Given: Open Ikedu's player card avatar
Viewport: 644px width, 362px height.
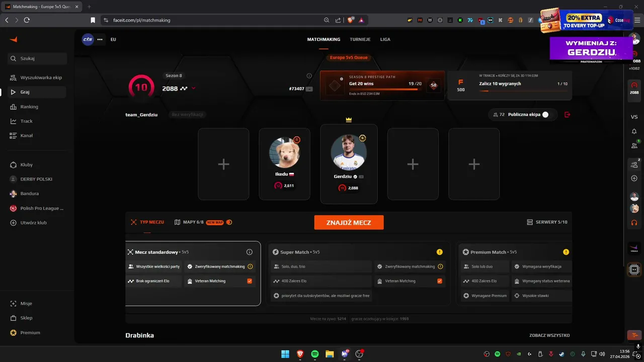Looking at the screenshot, I should click(285, 153).
